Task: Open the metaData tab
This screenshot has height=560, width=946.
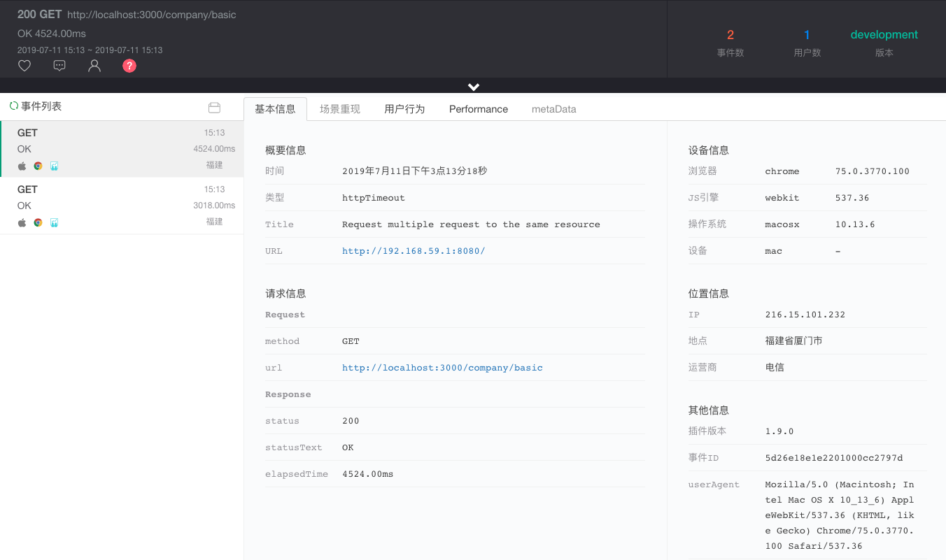Action: click(554, 109)
